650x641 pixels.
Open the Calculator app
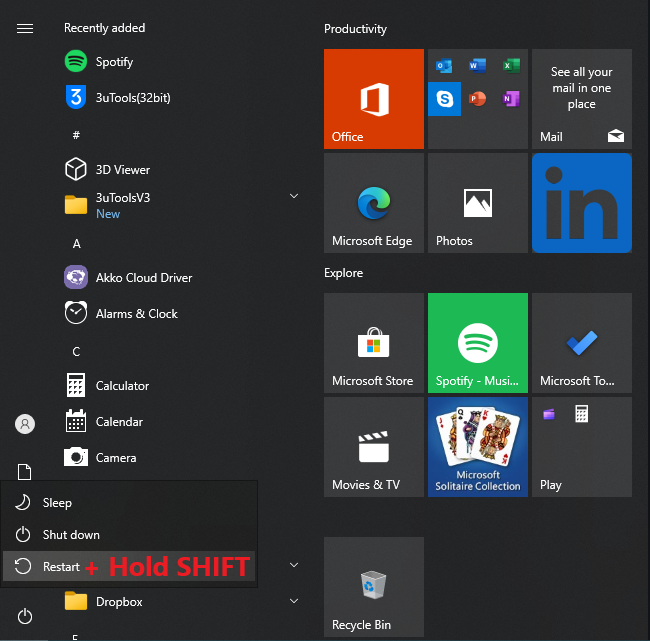click(122, 386)
